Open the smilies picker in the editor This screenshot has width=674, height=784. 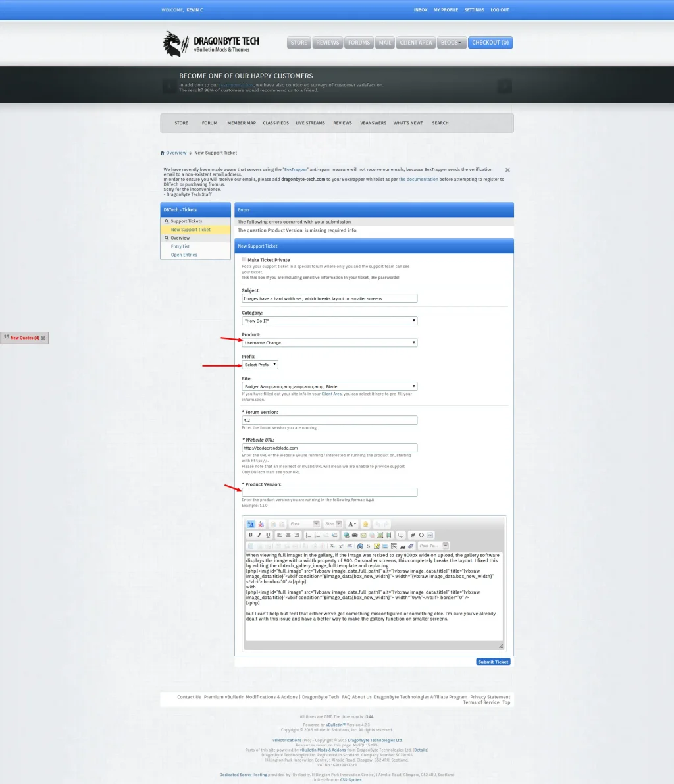pos(365,524)
